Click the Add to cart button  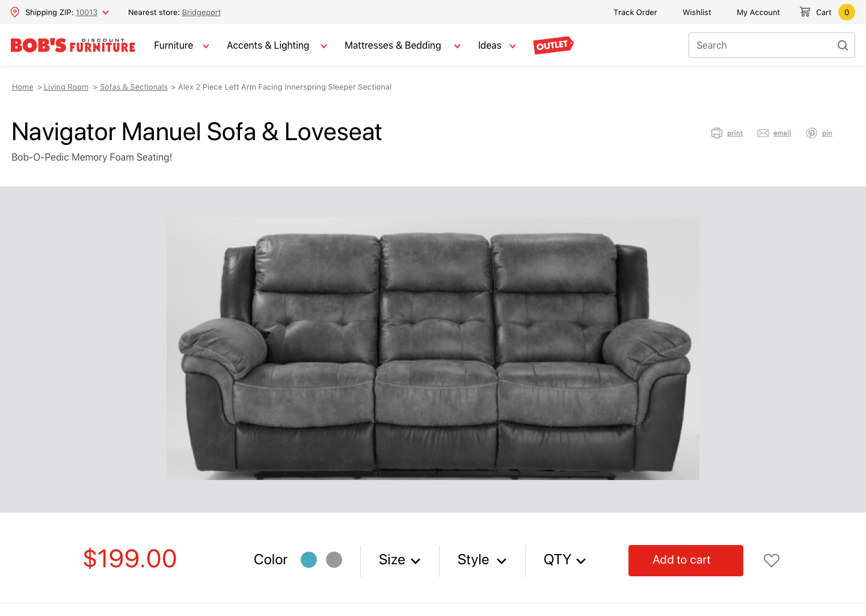pyautogui.click(x=686, y=561)
